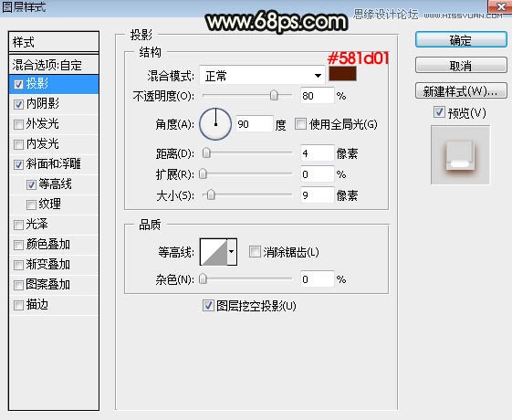Image resolution: width=512 pixels, height=420 pixels.
Task: Select the 内阴影 inner shadow entry
Action: (x=54, y=104)
